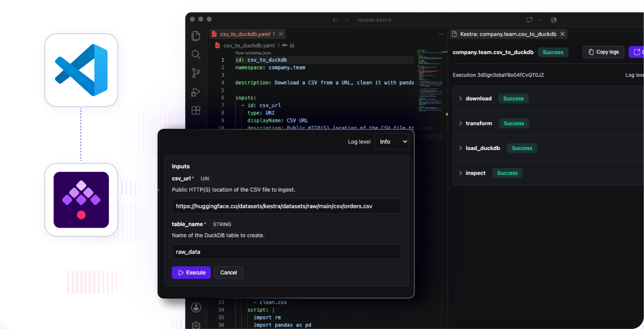Open the Source Control branch icon
The image size is (644, 329).
coord(196,73)
